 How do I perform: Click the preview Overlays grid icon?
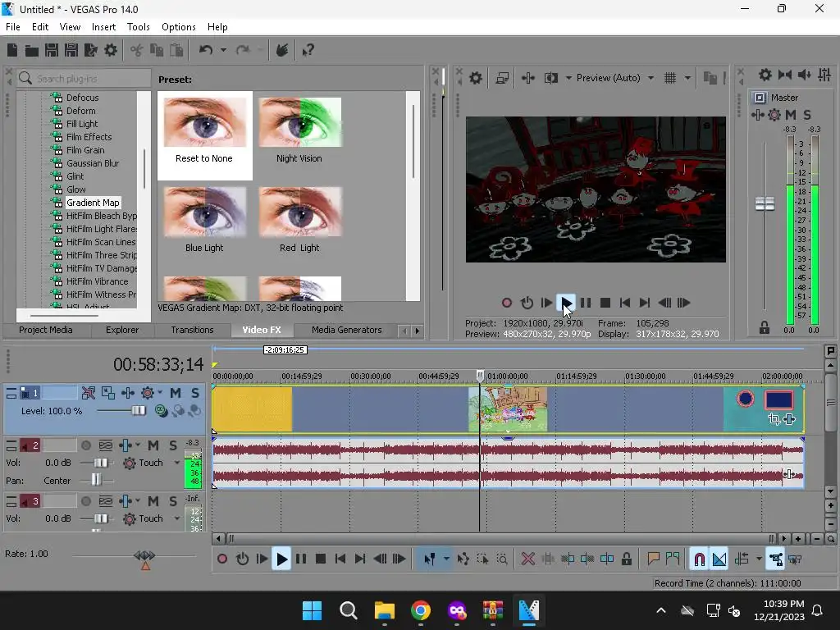[x=670, y=78]
